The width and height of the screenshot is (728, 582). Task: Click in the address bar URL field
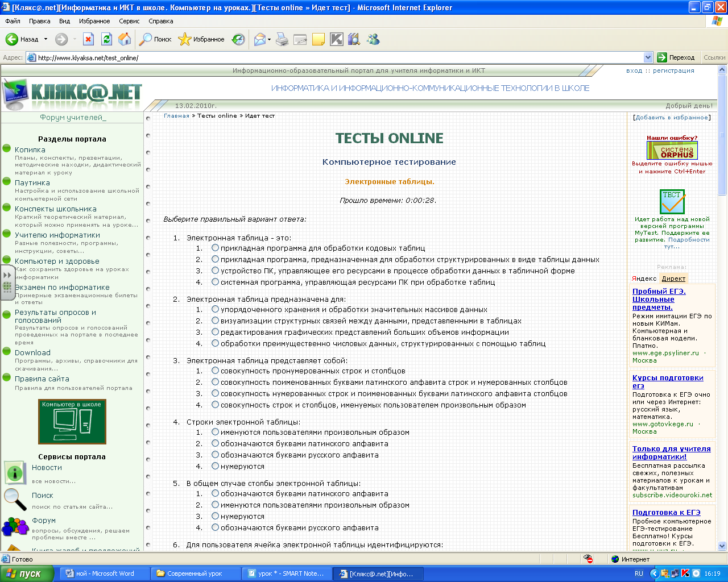point(336,57)
